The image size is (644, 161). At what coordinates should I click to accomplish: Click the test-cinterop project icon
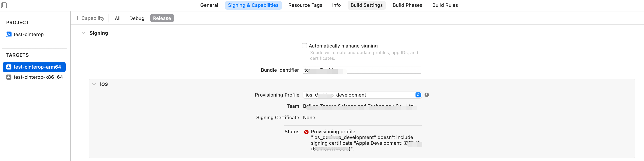(9, 34)
